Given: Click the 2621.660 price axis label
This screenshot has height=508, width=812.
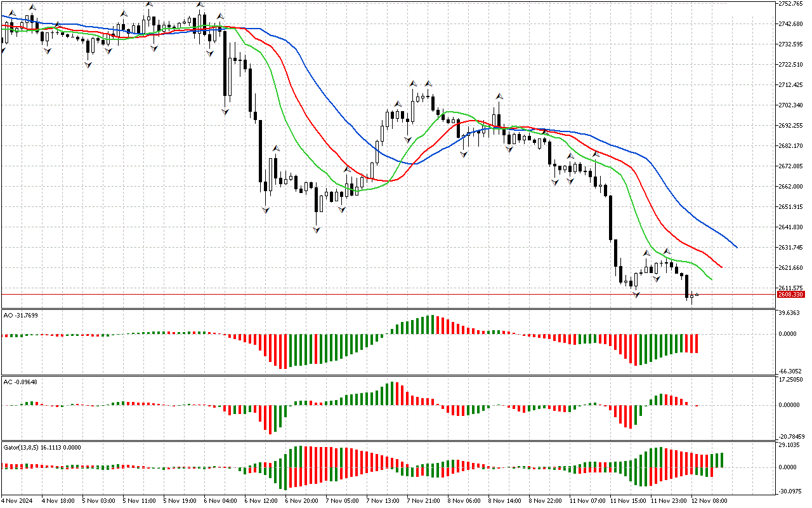Looking at the screenshot, I should [x=792, y=268].
